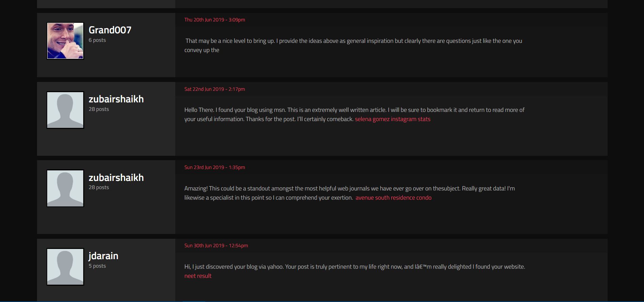644x302 pixels.
Task: Open zubairshaikh username on the 23rd June post
Action: pyautogui.click(x=116, y=178)
